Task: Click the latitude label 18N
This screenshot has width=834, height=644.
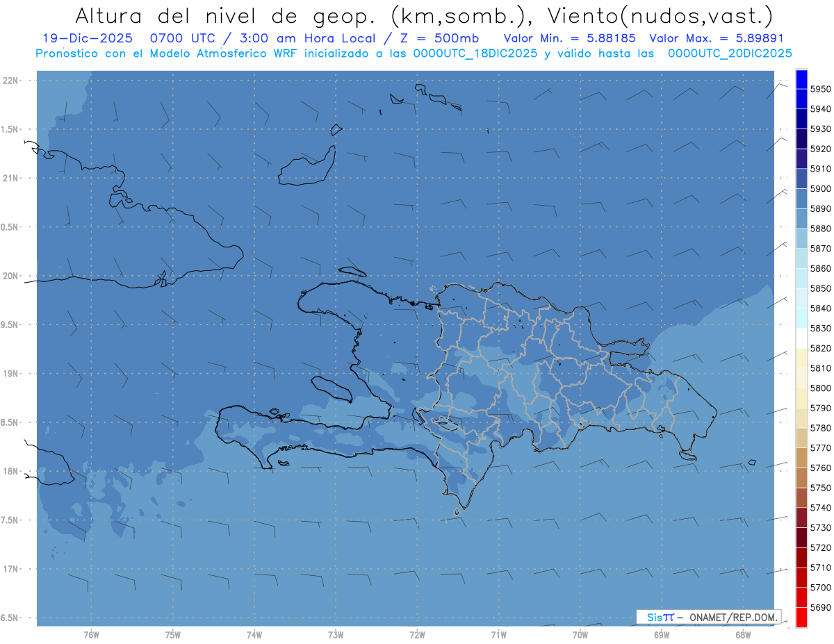Action: coord(10,471)
